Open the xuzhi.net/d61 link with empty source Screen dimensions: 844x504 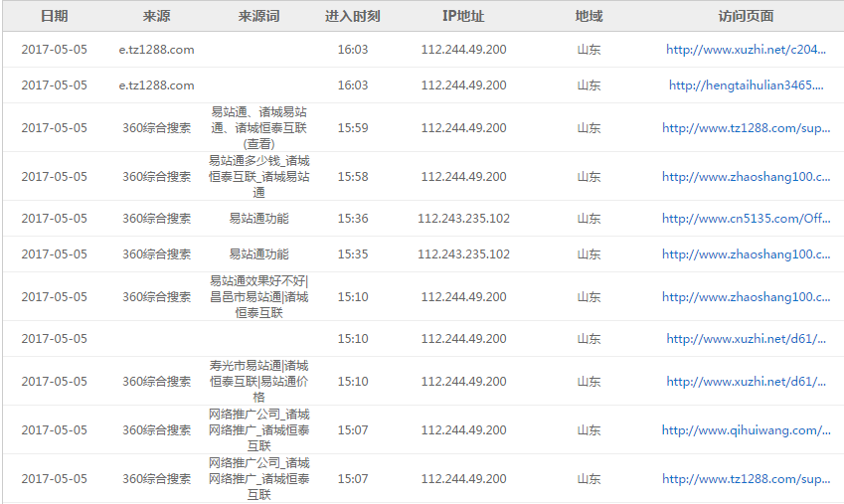[x=746, y=339]
